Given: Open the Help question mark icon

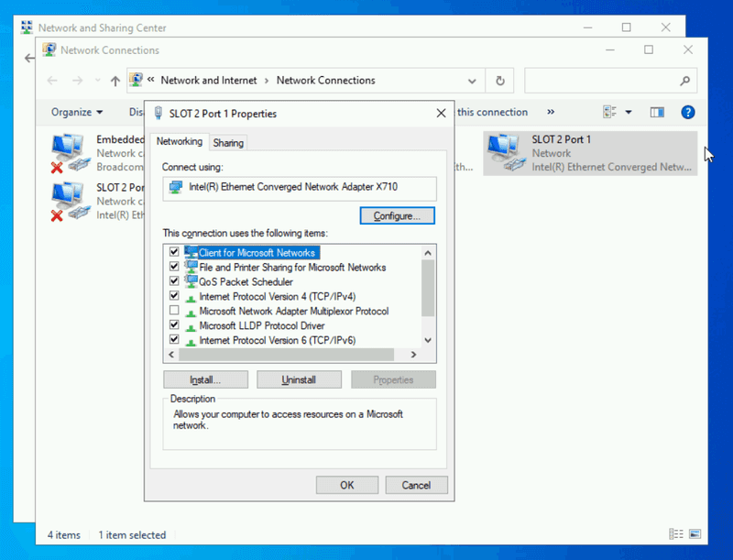Looking at the screenshot, I should click(686, 112).
